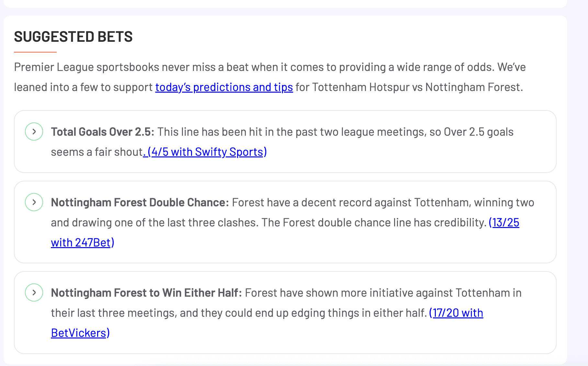Follow the 13/25 with 247Bet odds link

504,223
